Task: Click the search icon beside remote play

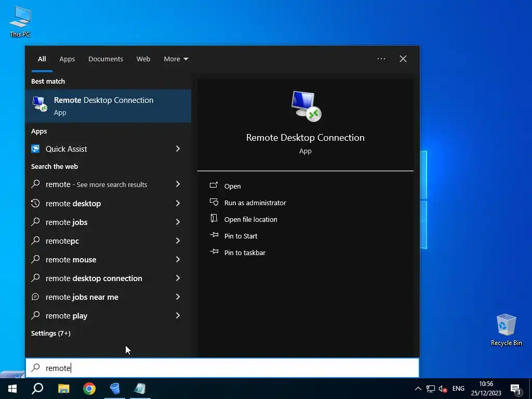Action: 35,315
